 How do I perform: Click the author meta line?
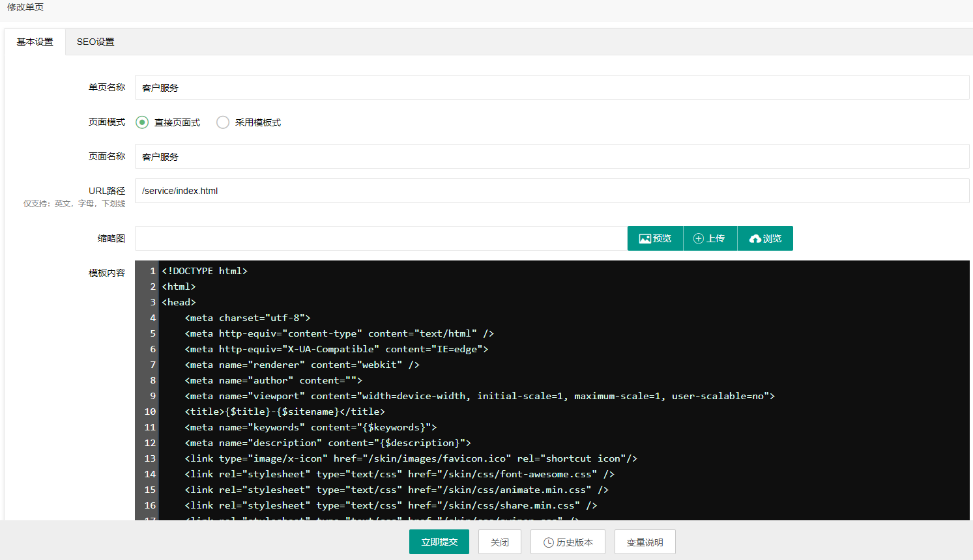click(x=273, y=380)
